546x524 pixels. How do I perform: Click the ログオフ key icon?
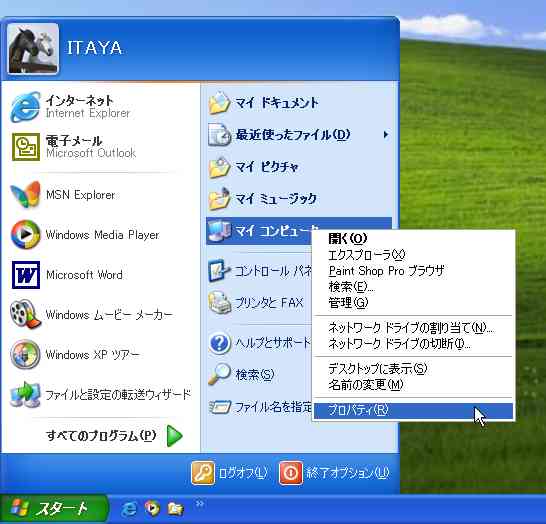(x=203, y=472)
